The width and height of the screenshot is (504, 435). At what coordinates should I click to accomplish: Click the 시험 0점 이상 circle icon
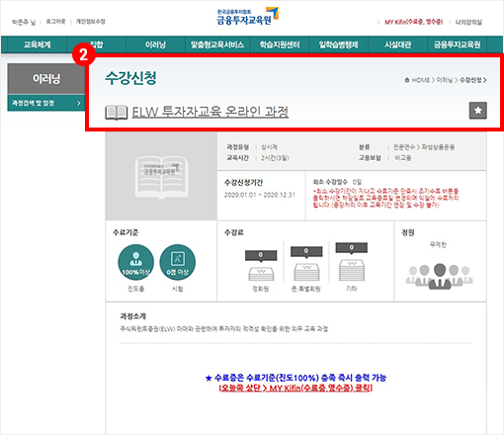tap(178, 262)
